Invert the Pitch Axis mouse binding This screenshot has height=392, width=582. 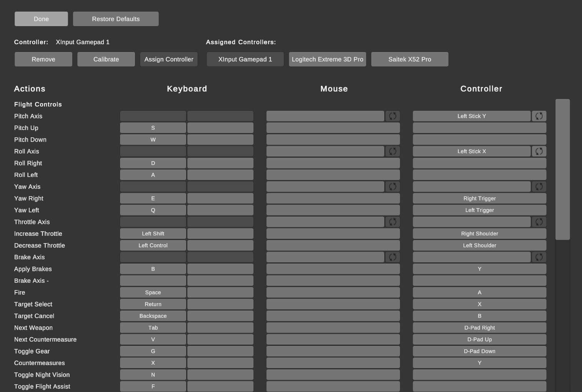click(x=392, y=116)
